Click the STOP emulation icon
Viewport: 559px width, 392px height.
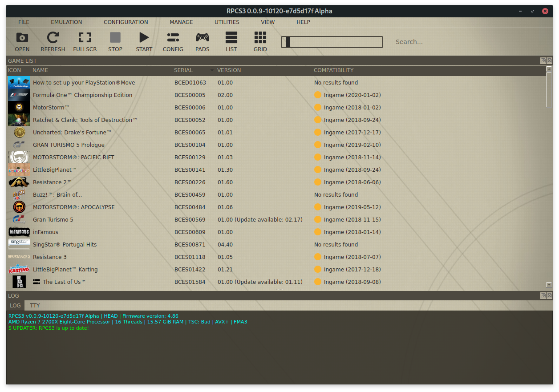click(115, 37)
